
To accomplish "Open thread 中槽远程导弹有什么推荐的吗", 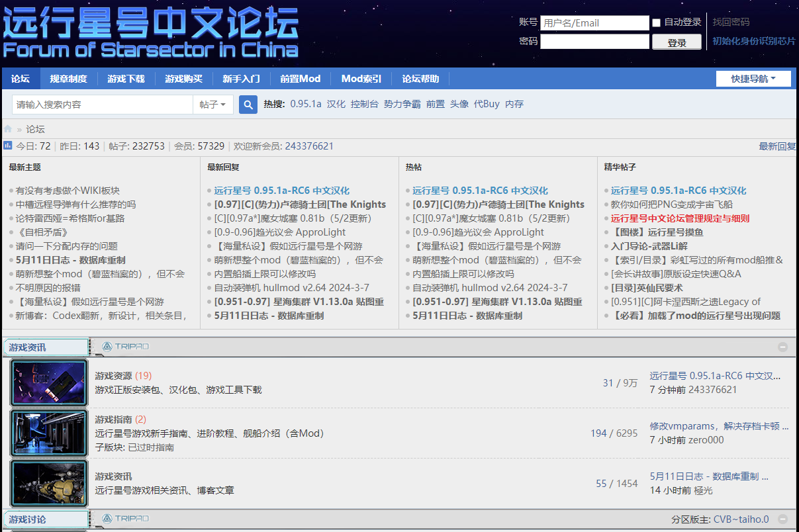I will pos(76,204).
